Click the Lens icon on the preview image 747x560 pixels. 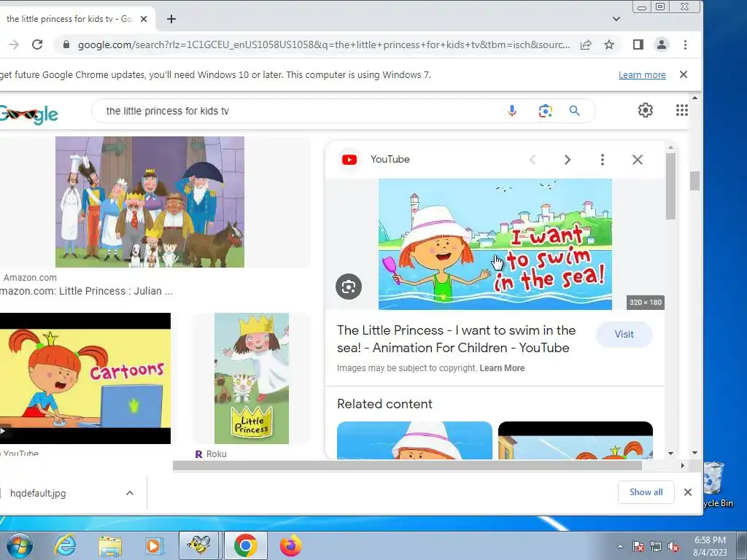[x=349, y=287]
